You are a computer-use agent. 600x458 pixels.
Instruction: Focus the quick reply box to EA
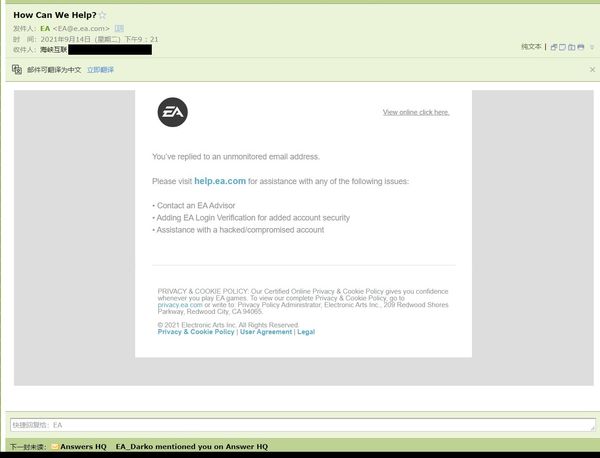click(x=303, y=425)
